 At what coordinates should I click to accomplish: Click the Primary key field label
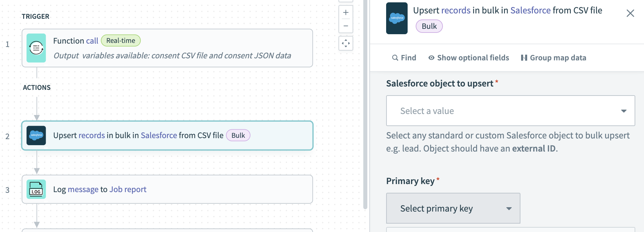(410, 181)
